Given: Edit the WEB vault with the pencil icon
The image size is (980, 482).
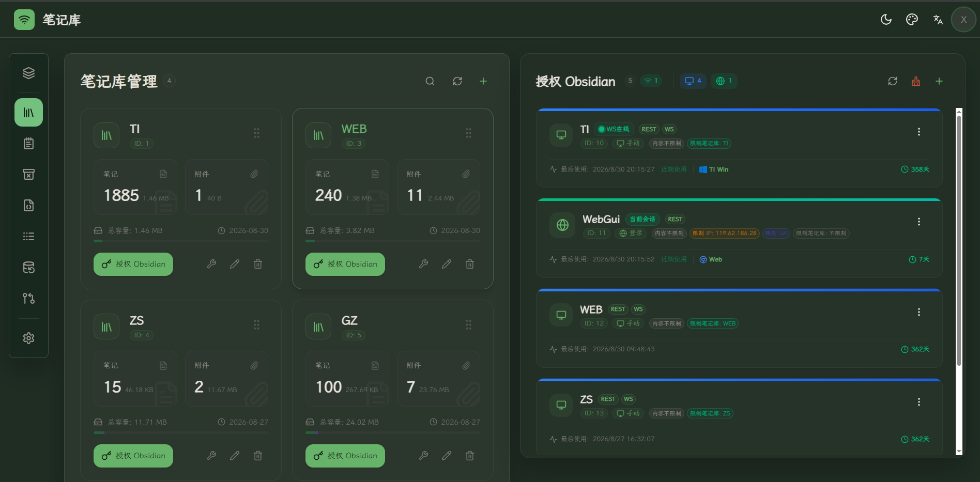Looking at the screenshot, I should pos(447,264).
